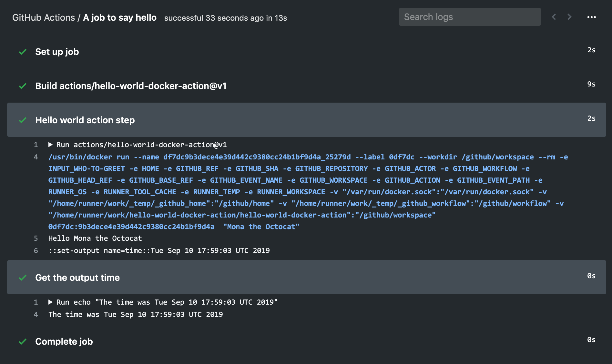The width and height of the screenshot is (612, 364).
Task: Click the 0s duration of Complete job
Action: (591, 339)
